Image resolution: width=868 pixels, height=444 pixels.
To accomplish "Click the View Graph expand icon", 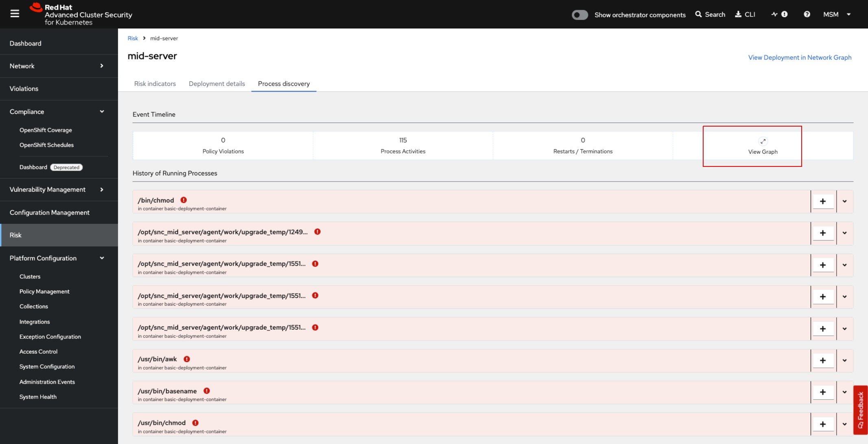I will (763, 141).
